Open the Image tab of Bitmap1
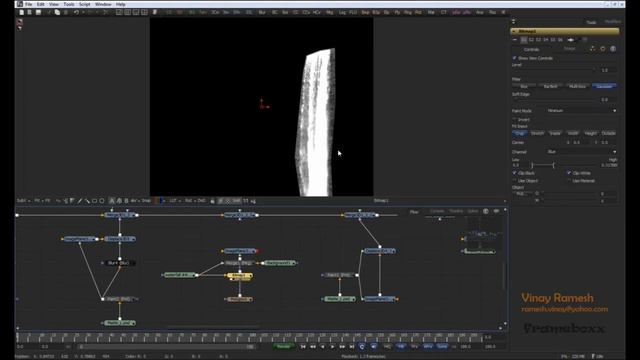The height and width of the screenshot is (360, 640). pos(569,49)
